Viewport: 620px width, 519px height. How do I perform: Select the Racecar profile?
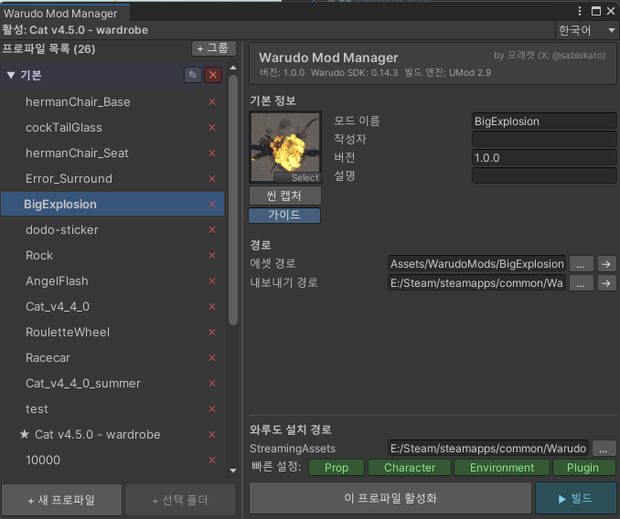(113, 358)
